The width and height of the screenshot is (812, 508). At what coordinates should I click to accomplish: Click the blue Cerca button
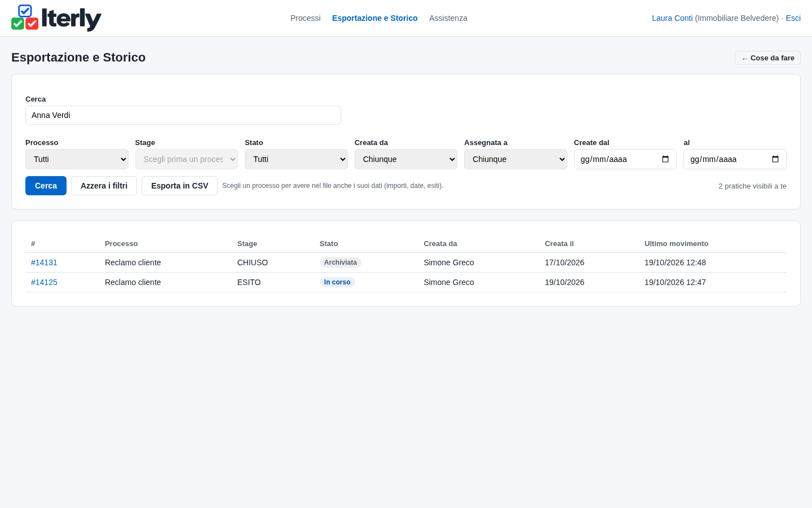pos(46,186)
